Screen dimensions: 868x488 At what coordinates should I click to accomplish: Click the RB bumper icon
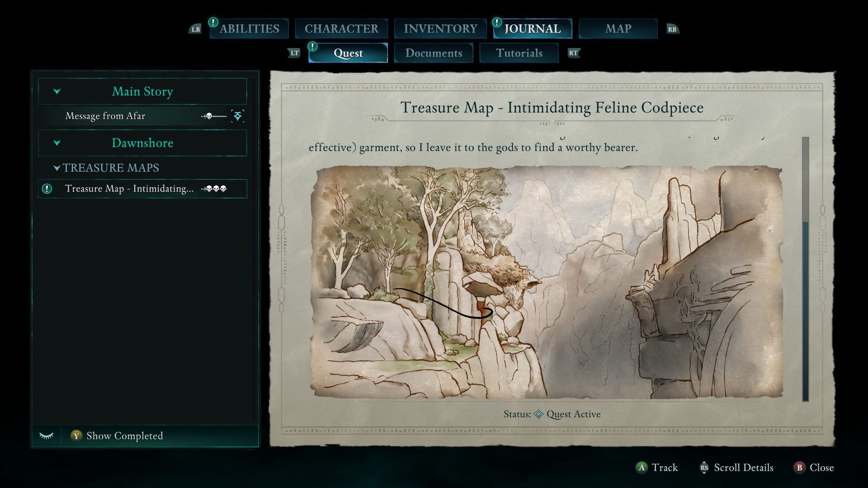pos(672,29)
